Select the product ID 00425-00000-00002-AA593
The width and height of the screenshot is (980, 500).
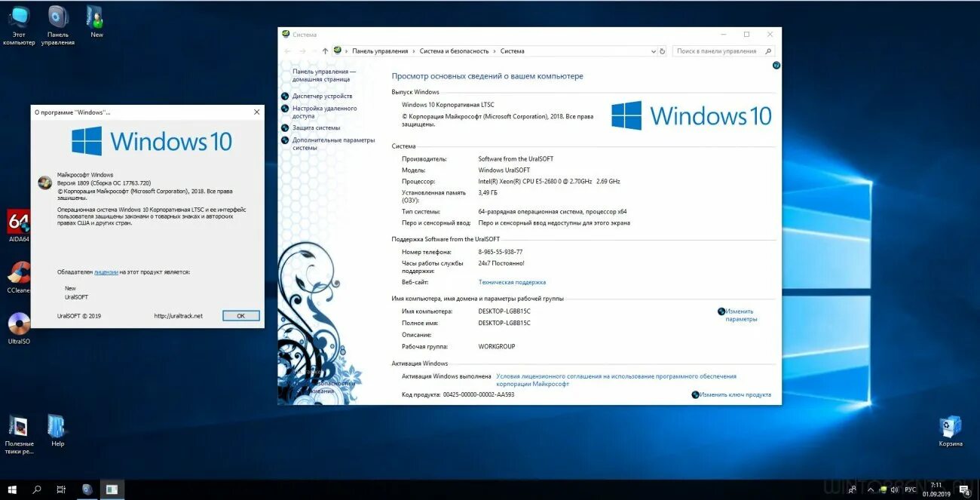pos(478,394)
